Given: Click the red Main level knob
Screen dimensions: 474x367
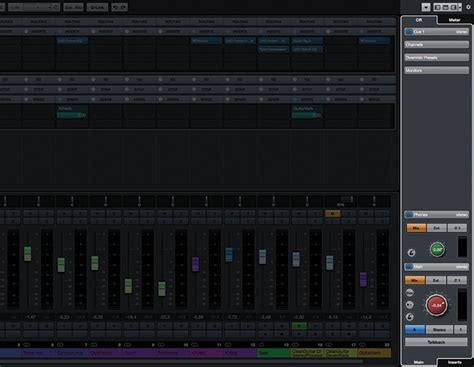Looking at the screenshot, I should pos(436,305).
